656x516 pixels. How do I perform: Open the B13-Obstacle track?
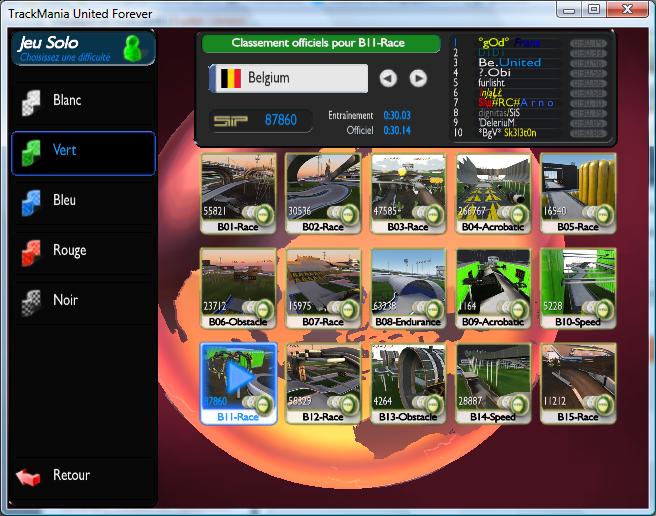pos(409,382)
